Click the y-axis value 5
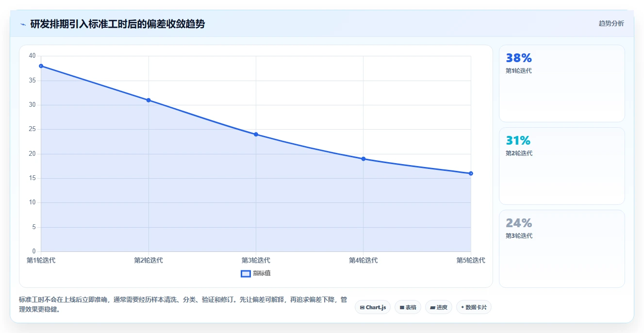 34,227
